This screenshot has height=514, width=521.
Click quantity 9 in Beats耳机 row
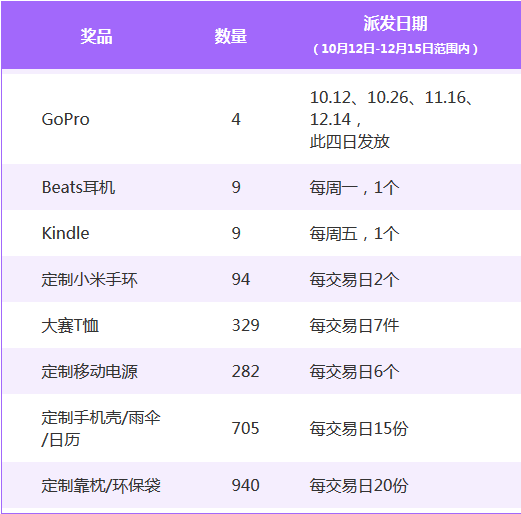tap(236, 187)
